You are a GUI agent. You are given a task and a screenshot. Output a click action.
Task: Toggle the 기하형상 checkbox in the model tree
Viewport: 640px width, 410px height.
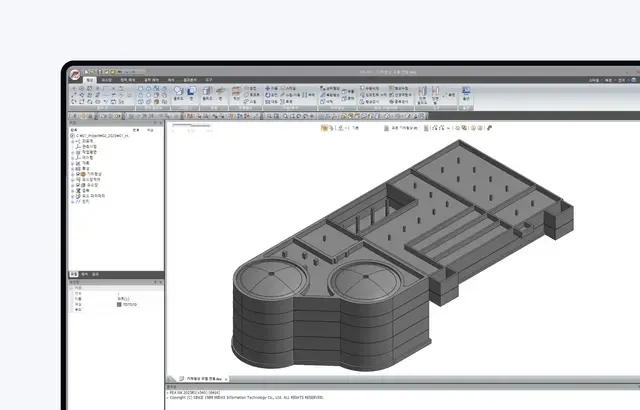[x=77, y=173]
